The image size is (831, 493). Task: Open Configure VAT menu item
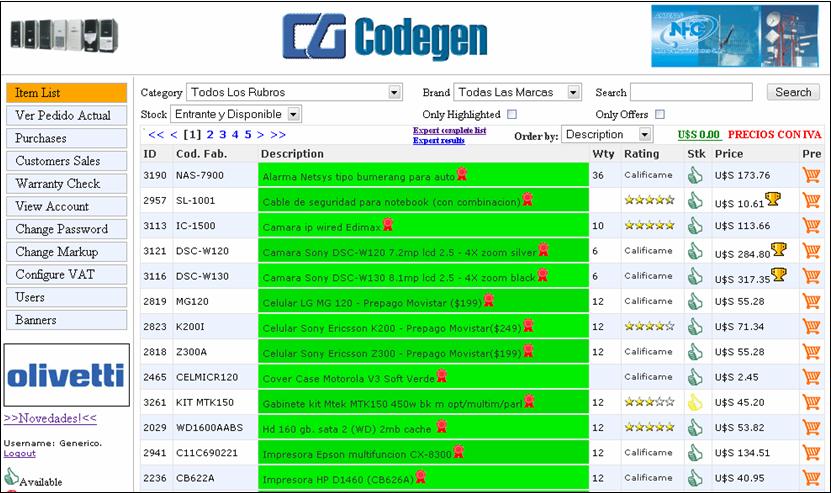pyautogui.click(x=67, y=275)
